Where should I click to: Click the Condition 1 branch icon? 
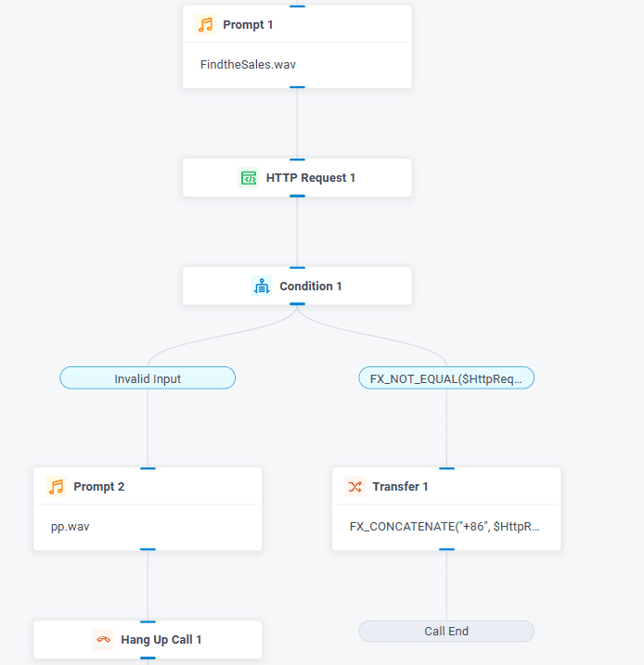(262, 286)
